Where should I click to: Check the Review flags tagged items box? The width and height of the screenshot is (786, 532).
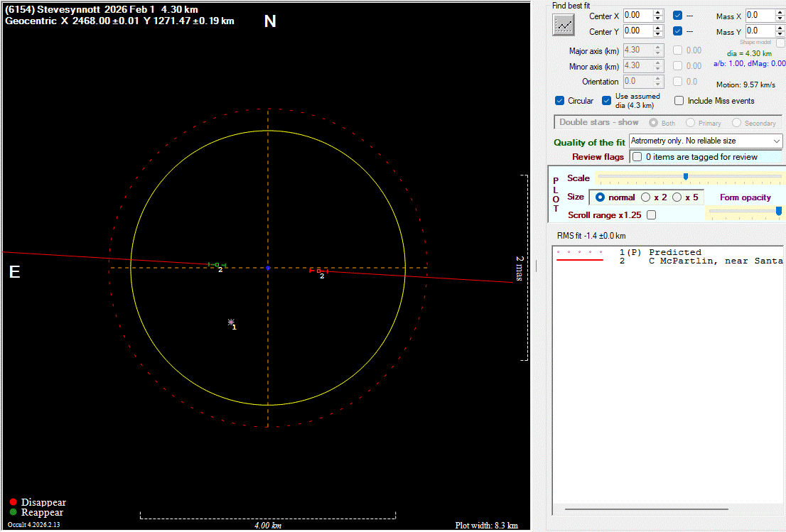coord(637,157)
